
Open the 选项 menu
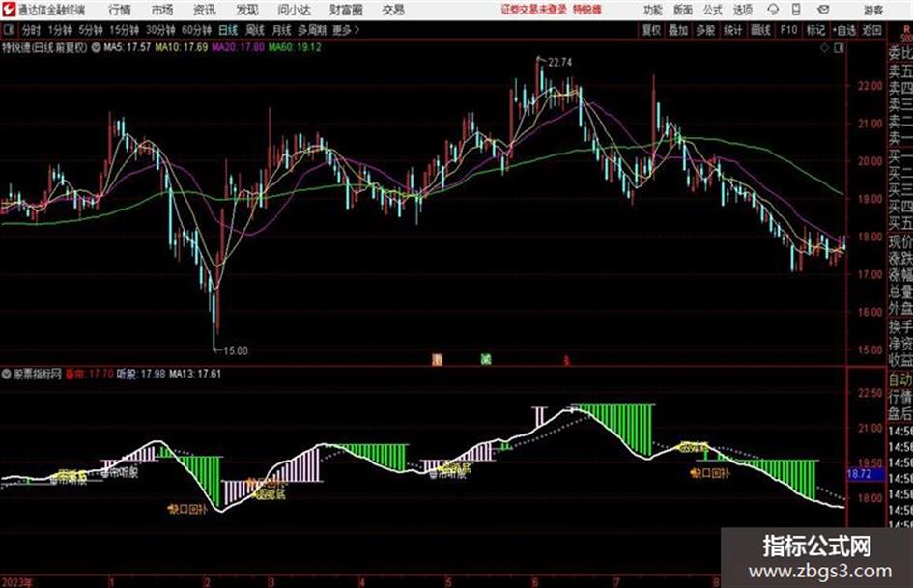[x=743, y=10]
